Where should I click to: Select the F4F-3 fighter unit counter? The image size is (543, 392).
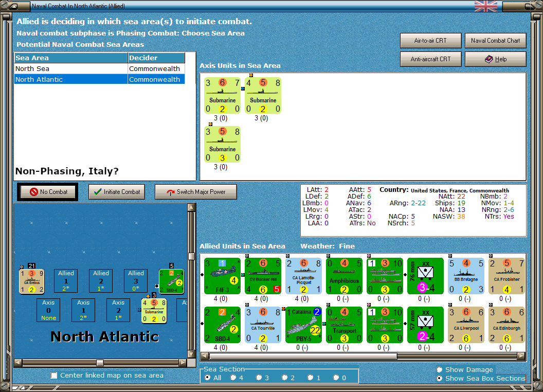pos(222,276)
